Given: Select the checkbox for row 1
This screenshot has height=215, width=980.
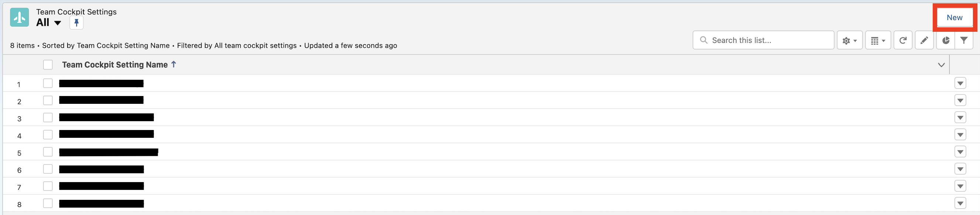Looking at the screenshot, I should (48, 83).
